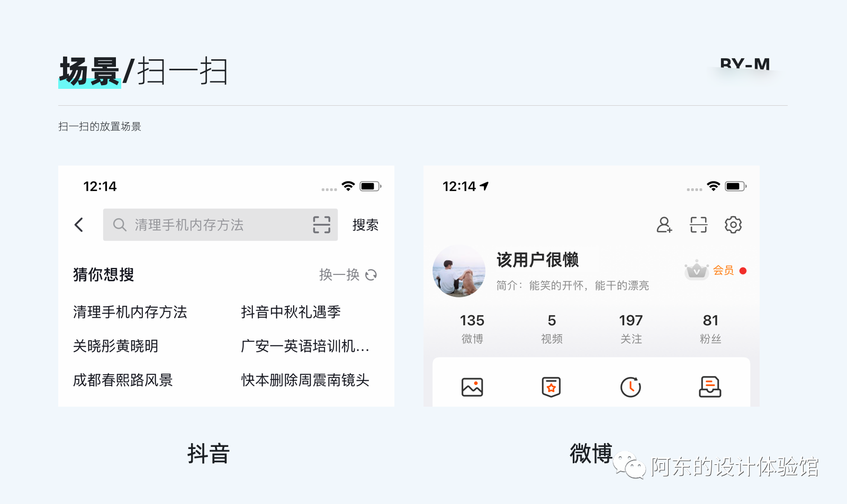
Task: Open Weibo settings gear icon
Action: point(733,225)
